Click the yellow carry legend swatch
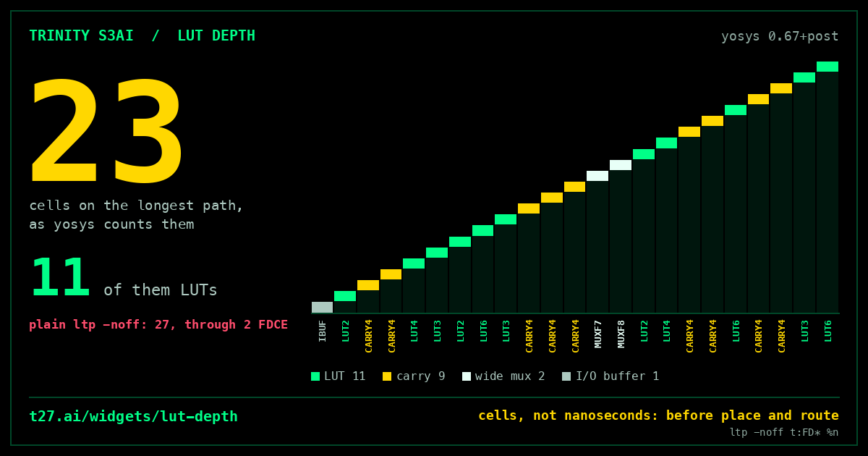 (x=387, y=376)
